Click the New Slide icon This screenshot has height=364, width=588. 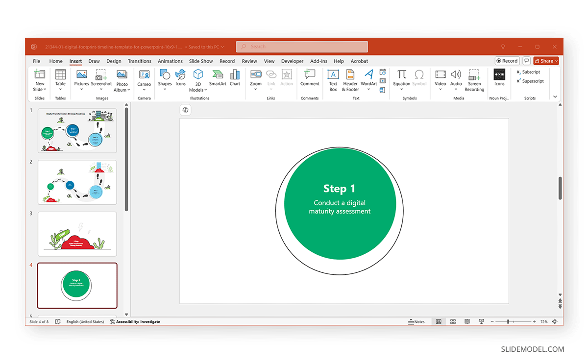(40, 74)
